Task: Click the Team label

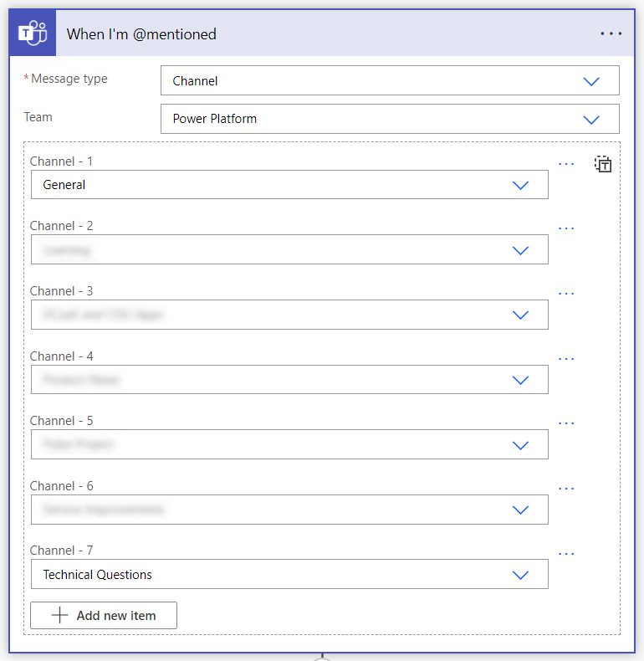Action: click(38, 117)
